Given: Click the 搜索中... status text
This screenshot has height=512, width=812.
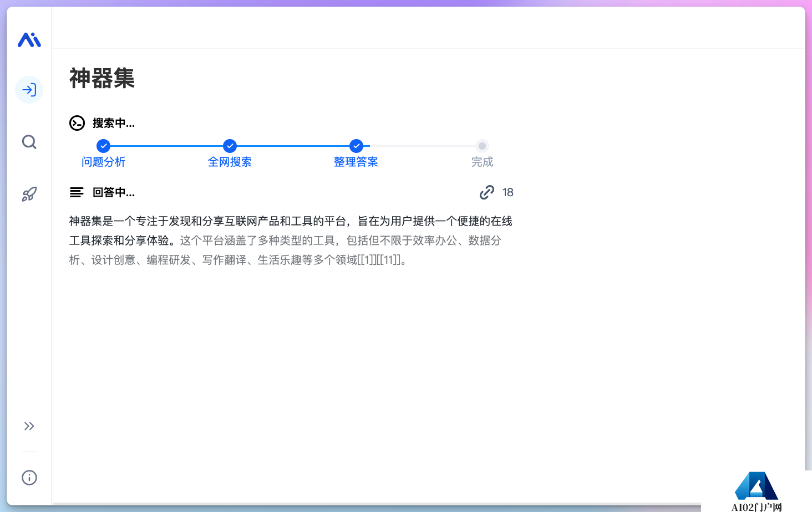Looking at the screenshot, I should pyautogui.click(x=114, y=123).
